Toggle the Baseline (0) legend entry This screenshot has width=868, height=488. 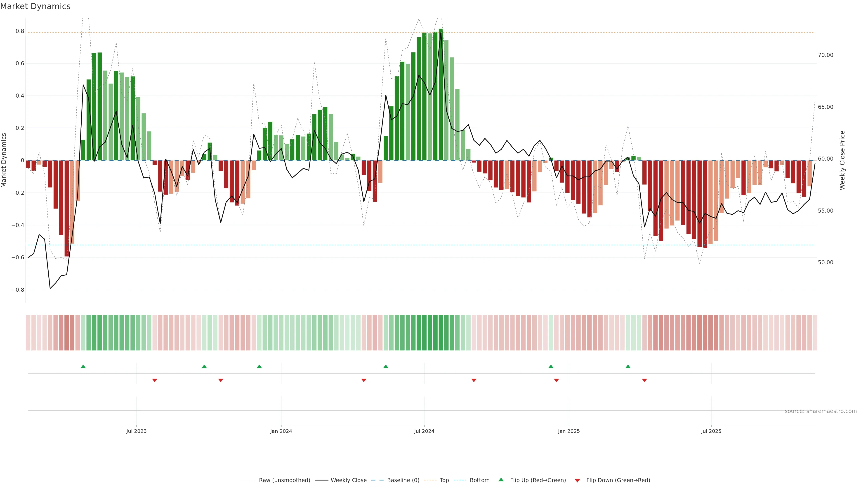(403, 480)
